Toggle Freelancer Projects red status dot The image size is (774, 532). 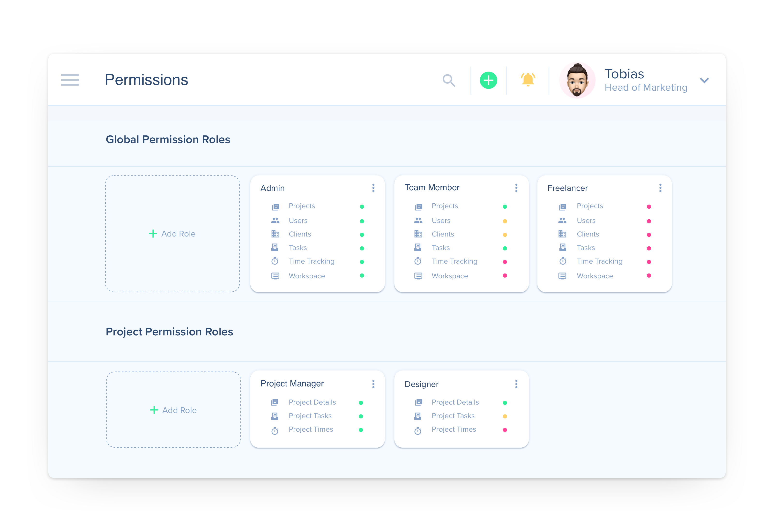click(x=649, y=207)
